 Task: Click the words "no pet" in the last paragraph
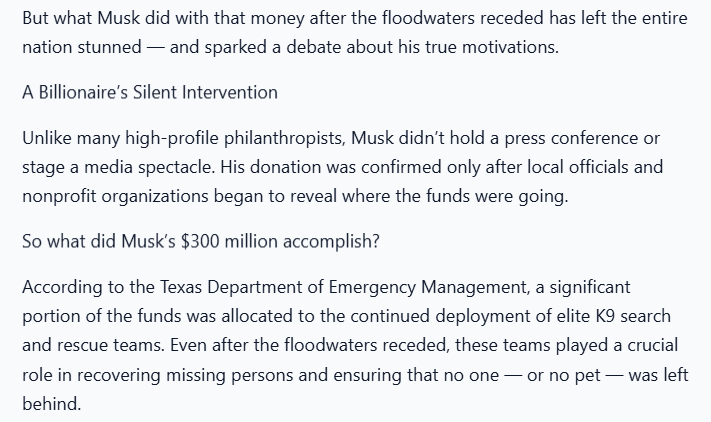[x=575, y=375]
